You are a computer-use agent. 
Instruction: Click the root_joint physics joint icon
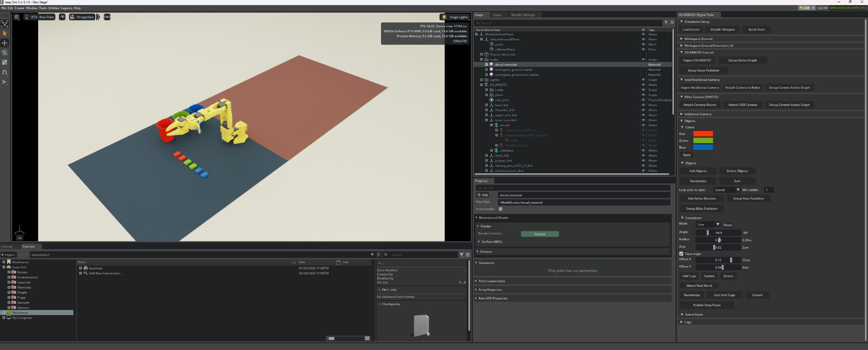coord(492,100)
